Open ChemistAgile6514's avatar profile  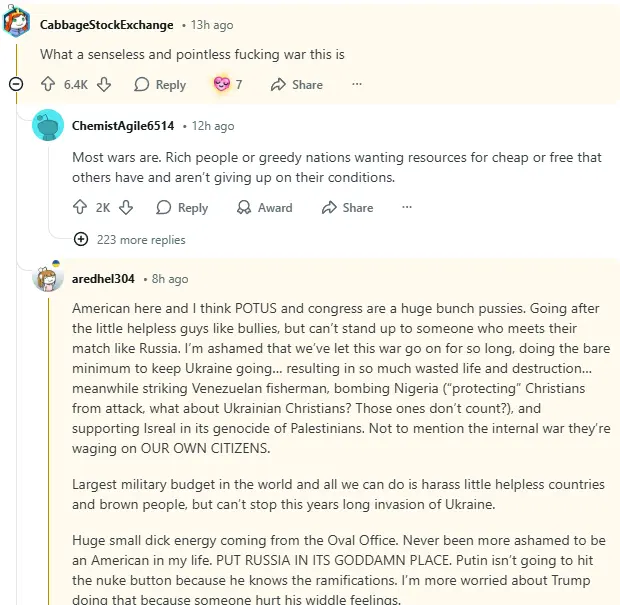pyautogui.click(x=48, y=126)
